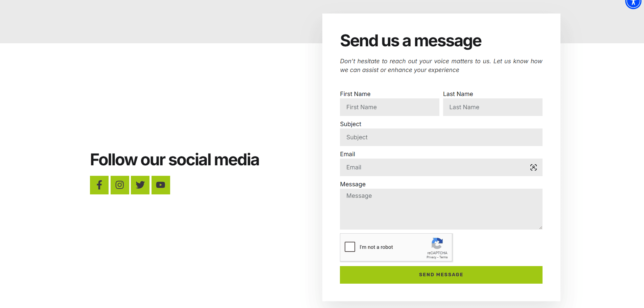Screen dimensions: 644x308
Task: Click inside the Message text area
Action: click(x=441, y=209)
